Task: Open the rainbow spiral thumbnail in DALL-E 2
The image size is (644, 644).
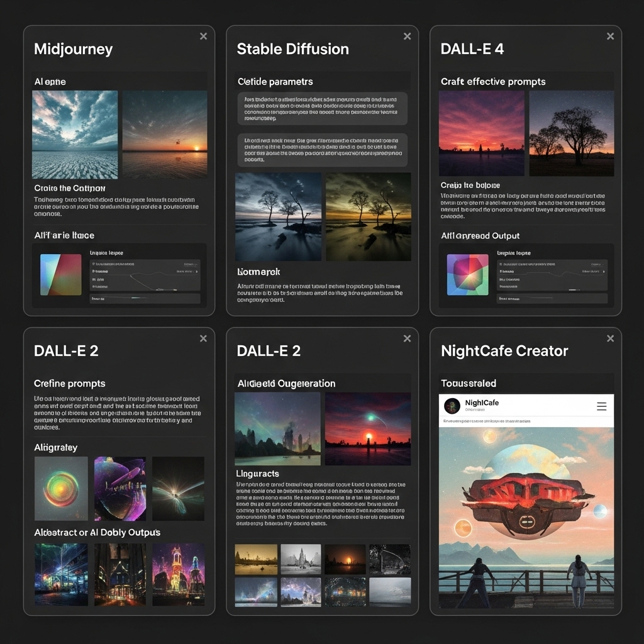Action: 61,489
